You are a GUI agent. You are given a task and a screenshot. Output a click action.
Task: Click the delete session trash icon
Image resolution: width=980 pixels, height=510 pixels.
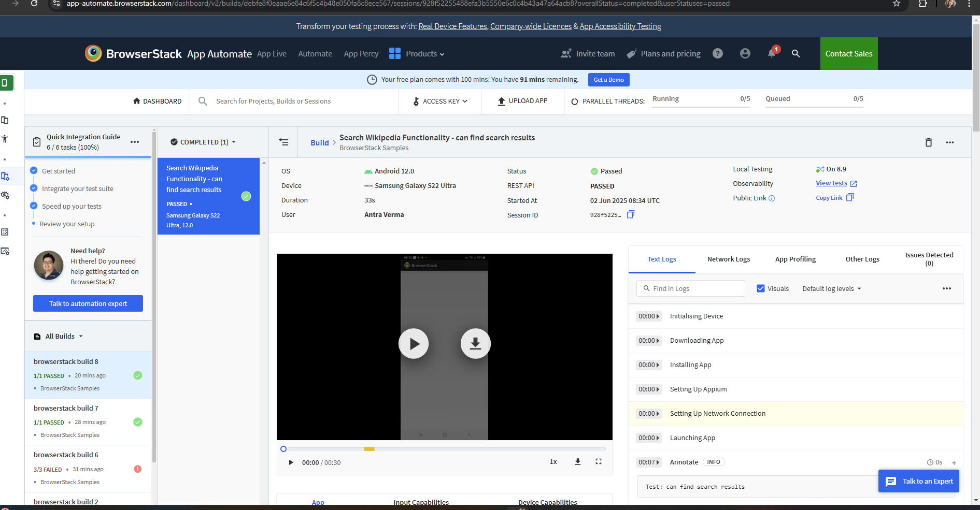tap(929, 142)
